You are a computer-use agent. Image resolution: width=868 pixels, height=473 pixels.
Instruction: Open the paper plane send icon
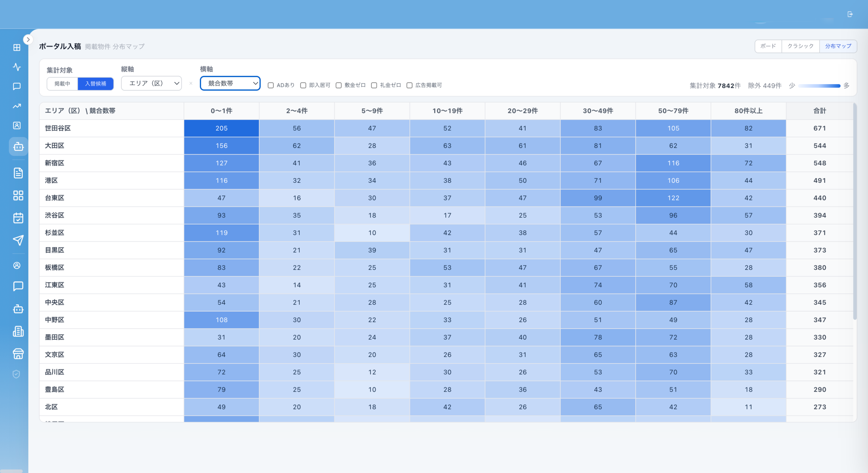(18, 240)
